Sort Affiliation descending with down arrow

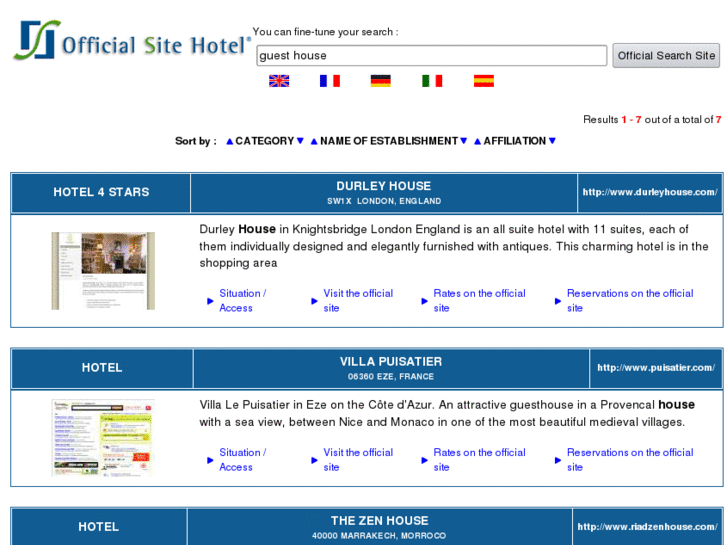point(552,141)
